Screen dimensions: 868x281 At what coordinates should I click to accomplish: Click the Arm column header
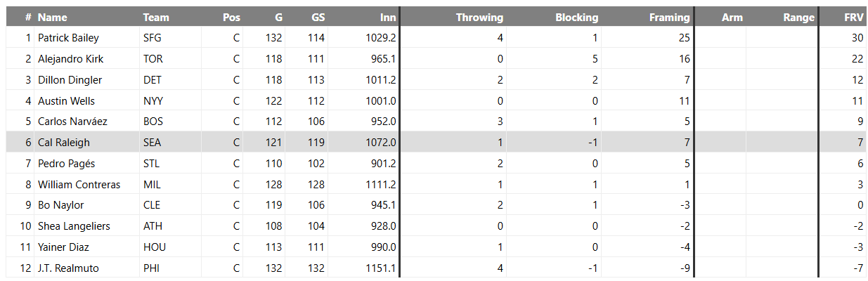pyautogui.click(x=732, y=18)
